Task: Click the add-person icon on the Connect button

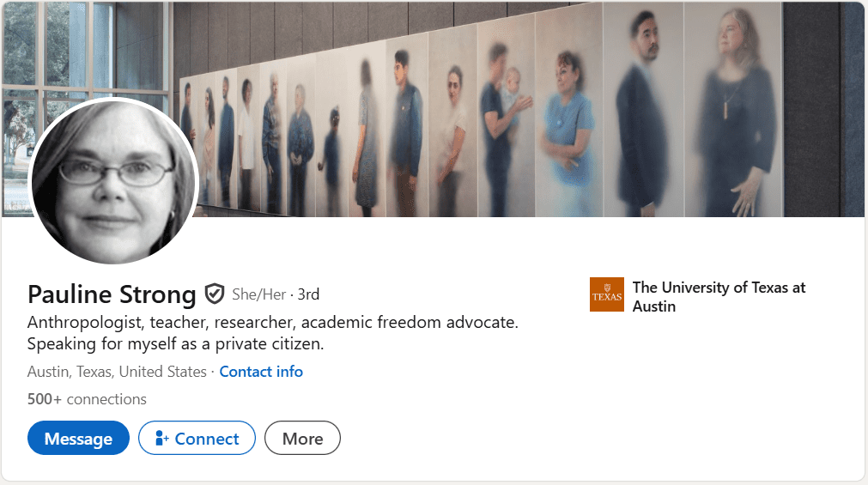Action: (x=161, y=439)
